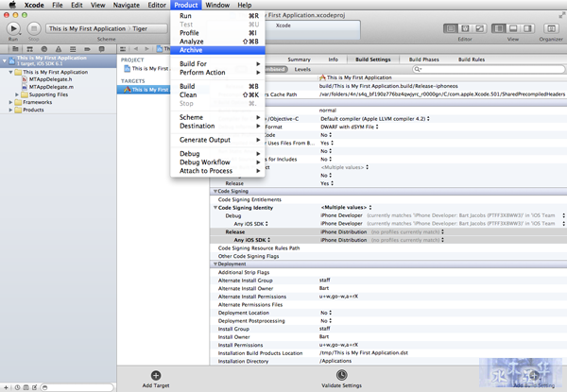This screenshot has height=392, width=567.
Task: Select the Levels view button
Action: [302, 69]
